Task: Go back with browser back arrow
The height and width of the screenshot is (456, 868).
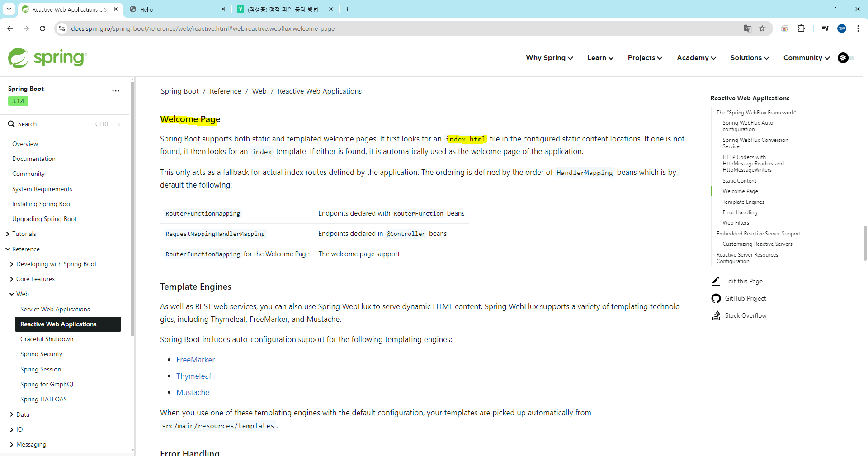Action: (10, 28)
